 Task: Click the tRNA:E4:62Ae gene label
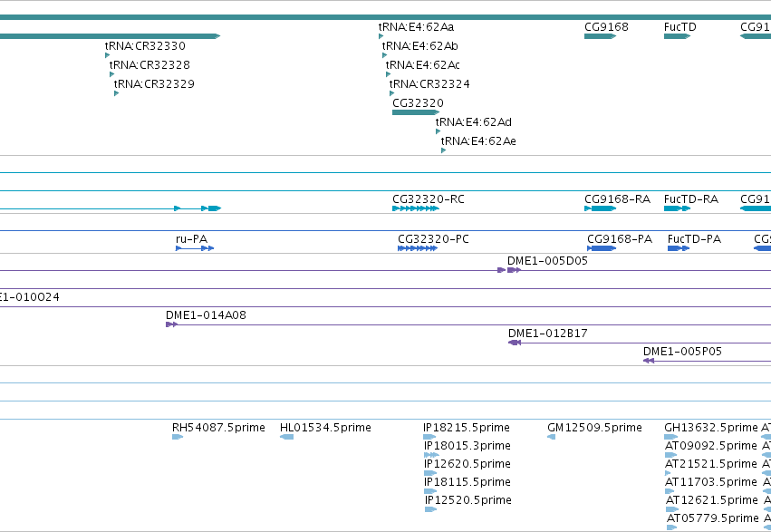[478, 141]
